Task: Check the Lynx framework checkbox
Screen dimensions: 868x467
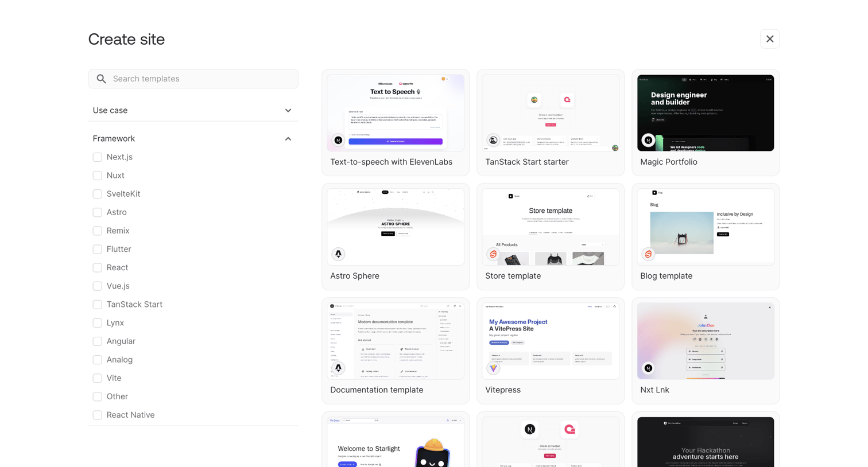Action: pos(98,323)
